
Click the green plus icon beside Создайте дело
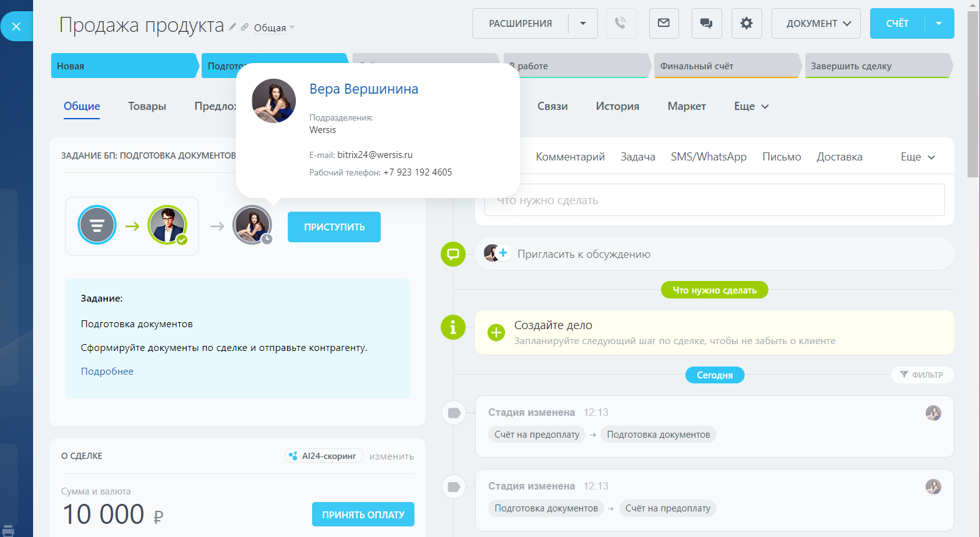(x=496, y=332)
